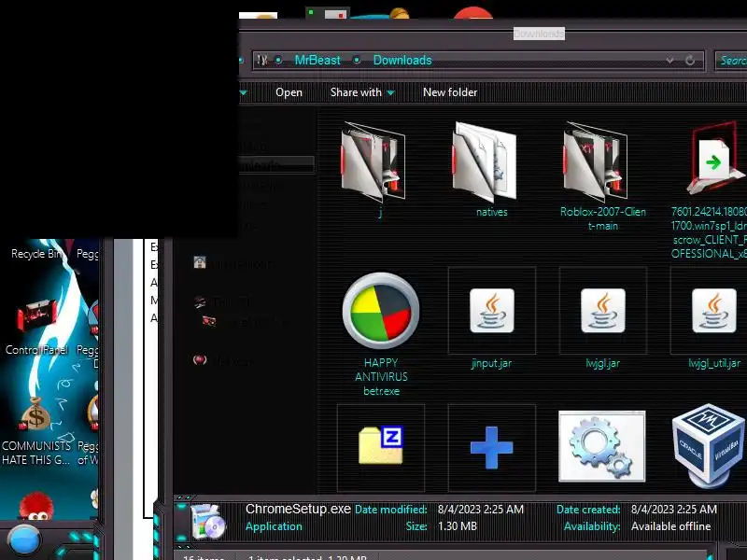Click the refresh button in address bar
Viewport: 747px width, 560px height.
pyautogui.click(x=689, y=61)
